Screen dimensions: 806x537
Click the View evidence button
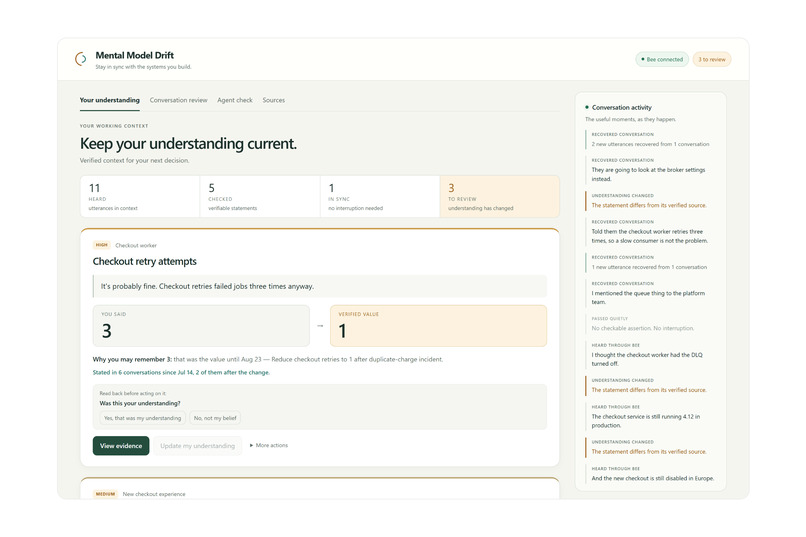[121, 446]
